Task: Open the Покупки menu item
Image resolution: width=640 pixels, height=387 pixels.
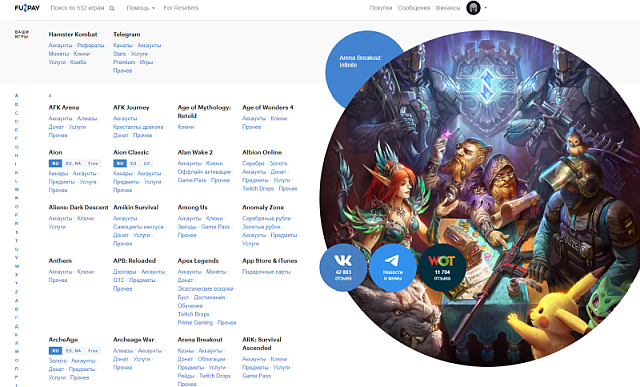Action: (x=381, y=8)
